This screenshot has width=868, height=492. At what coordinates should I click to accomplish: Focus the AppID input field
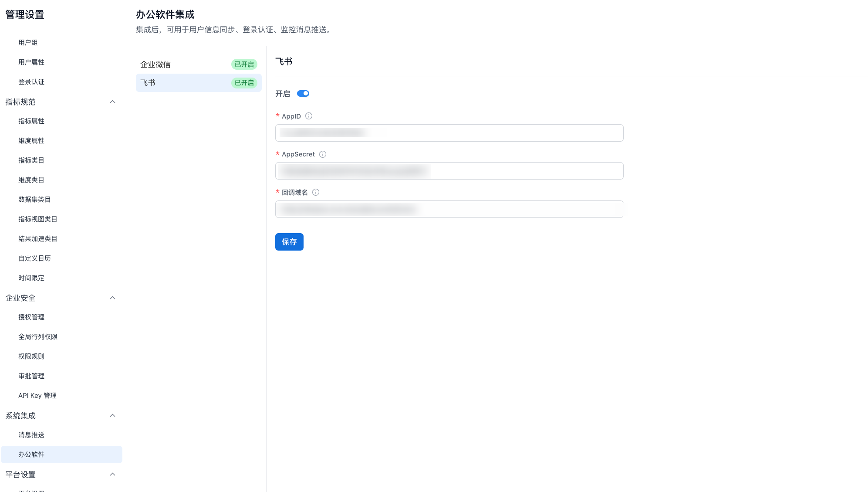tap(449, 133)
